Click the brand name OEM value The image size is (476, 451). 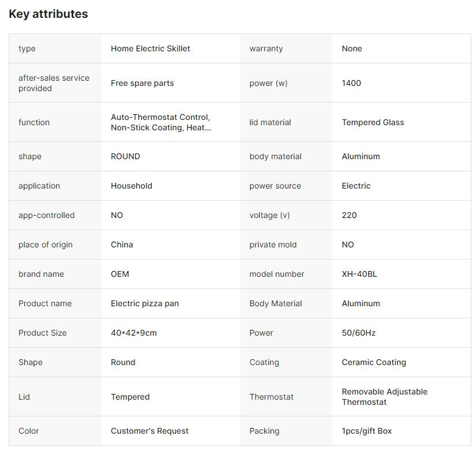(x=120, y=274)
